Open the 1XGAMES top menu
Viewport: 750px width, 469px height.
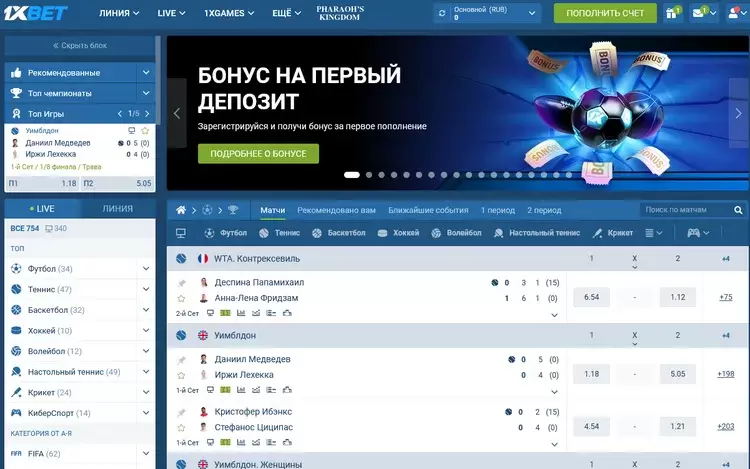[229, 13]
